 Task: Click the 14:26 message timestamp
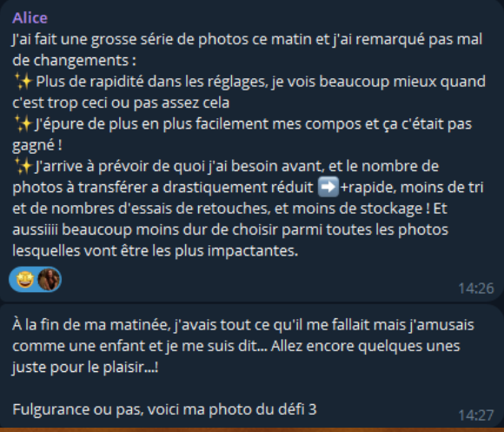click(x=475, y=289)
